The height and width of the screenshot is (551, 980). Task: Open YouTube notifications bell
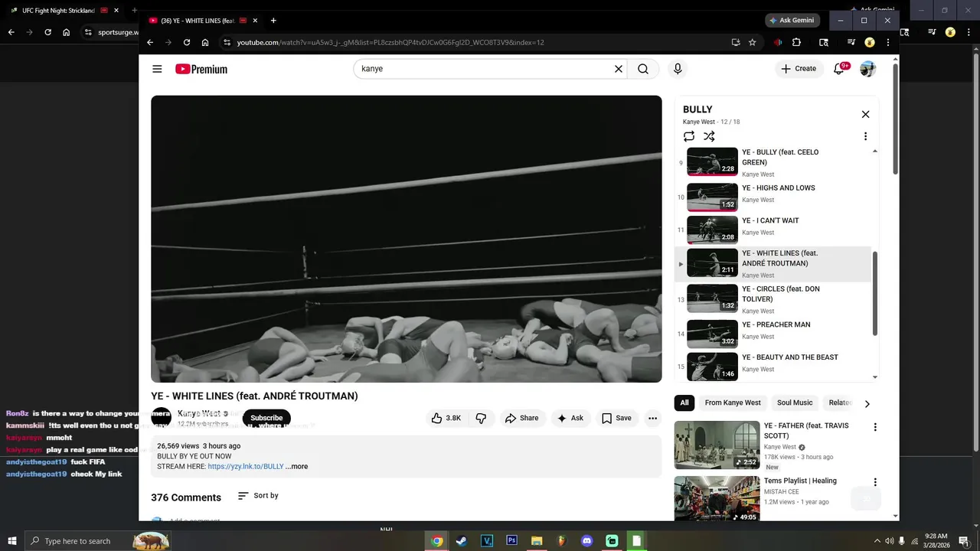[839, 69]
